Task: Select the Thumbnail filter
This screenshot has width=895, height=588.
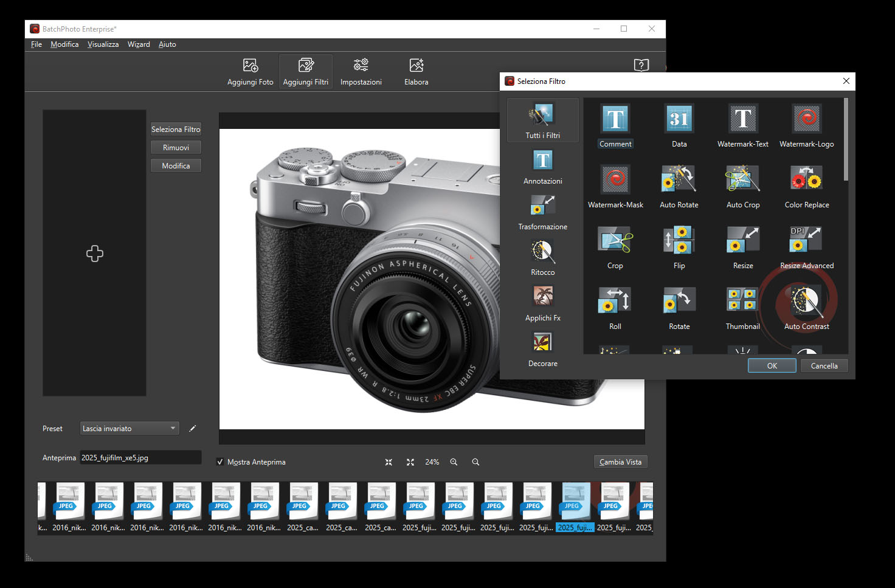Action: pyautogui.click(x=742, y=301)
